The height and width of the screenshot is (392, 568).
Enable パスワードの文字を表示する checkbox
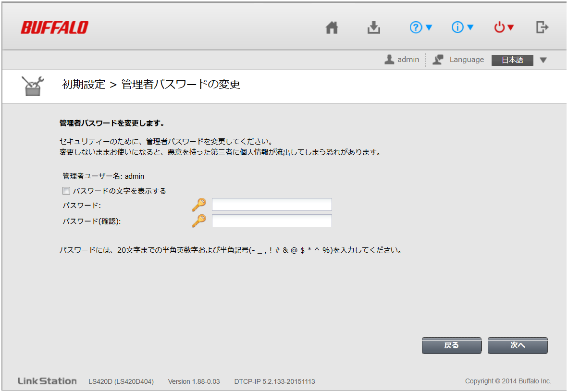click(66, 191)
